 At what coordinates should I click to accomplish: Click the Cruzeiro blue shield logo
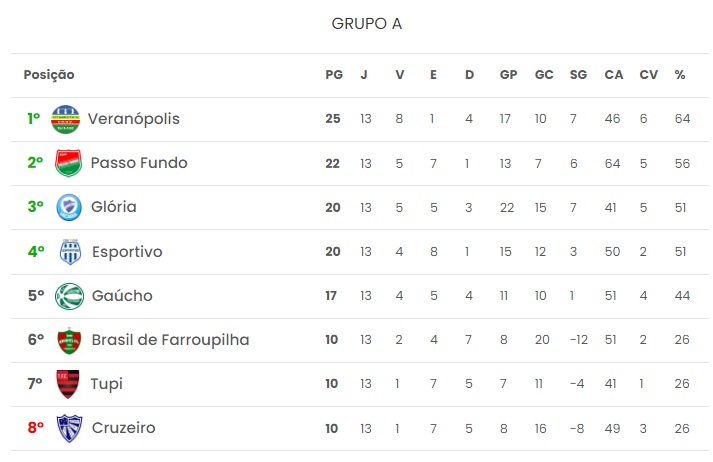[69, 428]
